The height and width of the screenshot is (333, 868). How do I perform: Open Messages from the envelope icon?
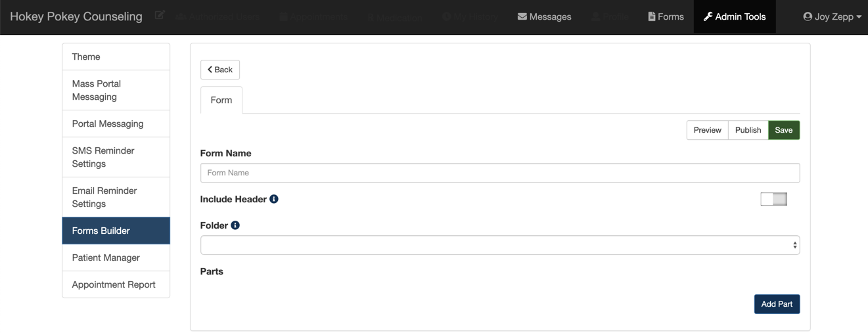click(x=522, y=16)
